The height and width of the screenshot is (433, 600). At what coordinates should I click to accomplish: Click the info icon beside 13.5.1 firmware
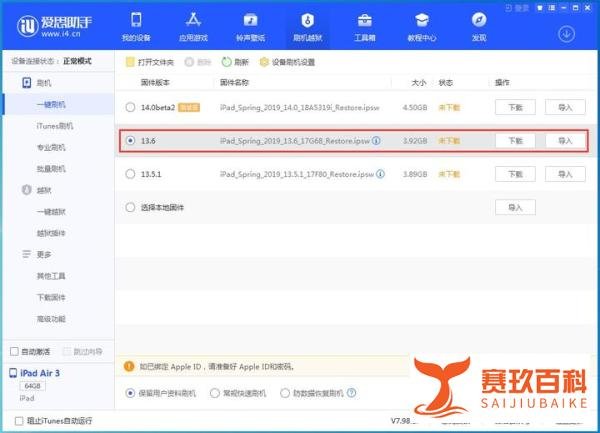[x=380, y=174]
